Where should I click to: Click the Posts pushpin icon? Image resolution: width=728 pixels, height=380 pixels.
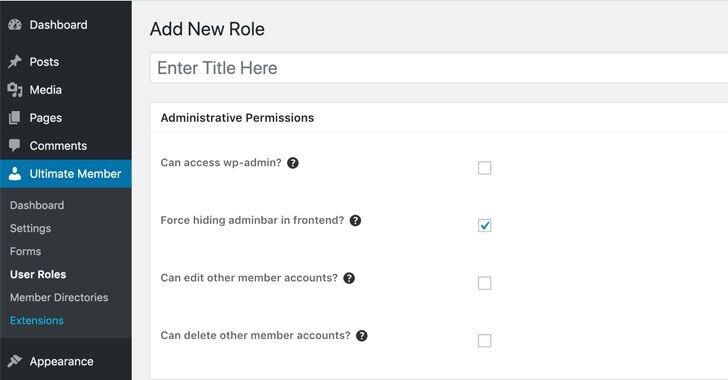[x=15, y=62]
